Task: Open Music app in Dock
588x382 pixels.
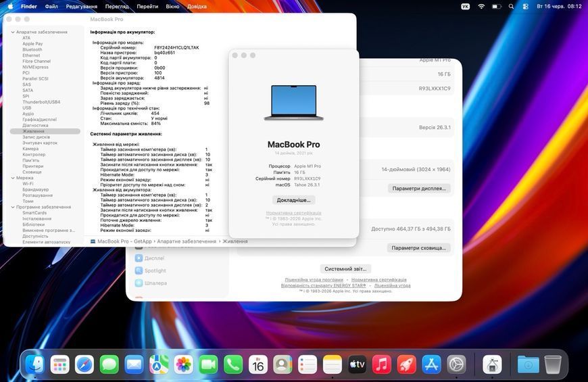Action: click(382, 364)
